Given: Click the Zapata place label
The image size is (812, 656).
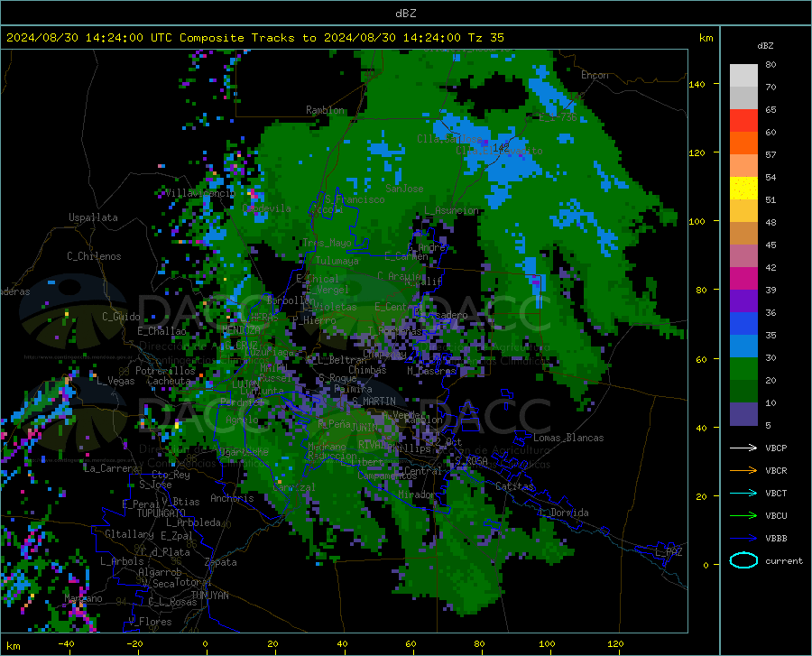Looking at the screenshot, I should (221, 562).
